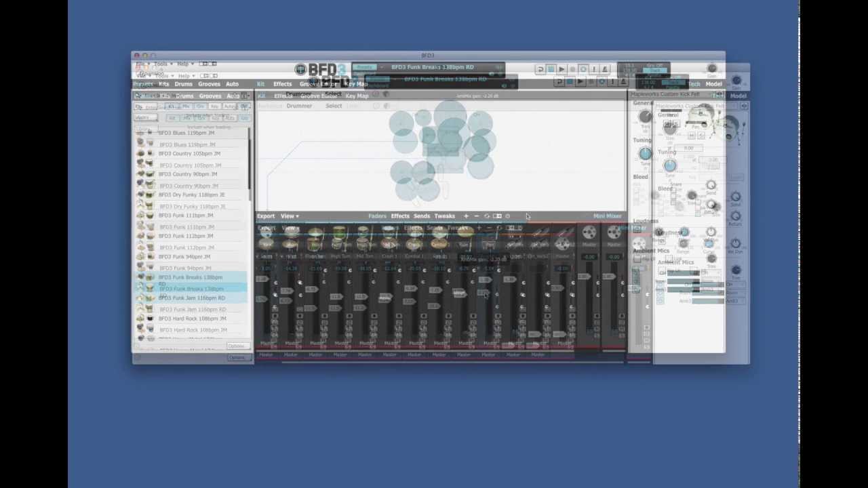The width and height of the screenshot is (868, 488).
Task: Click the Export button in mixer
Action: (x=266, y=216)
